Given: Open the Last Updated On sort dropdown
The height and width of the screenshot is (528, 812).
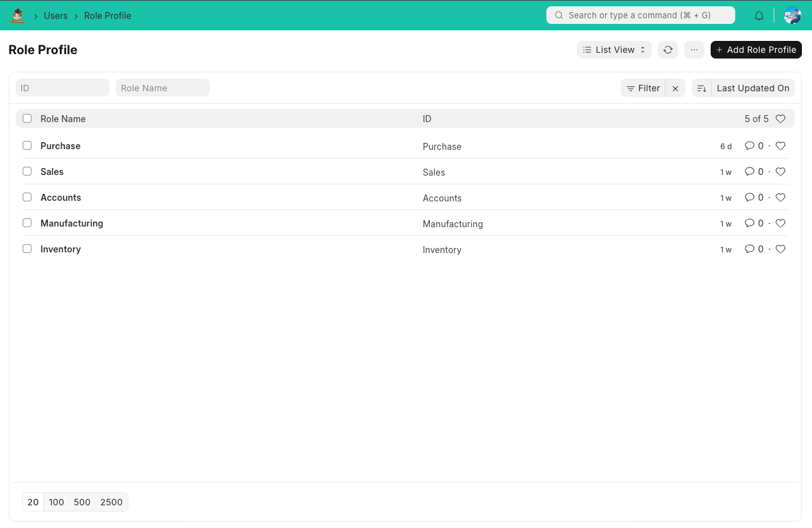Looking at the screenshot, I should (753, 88).
